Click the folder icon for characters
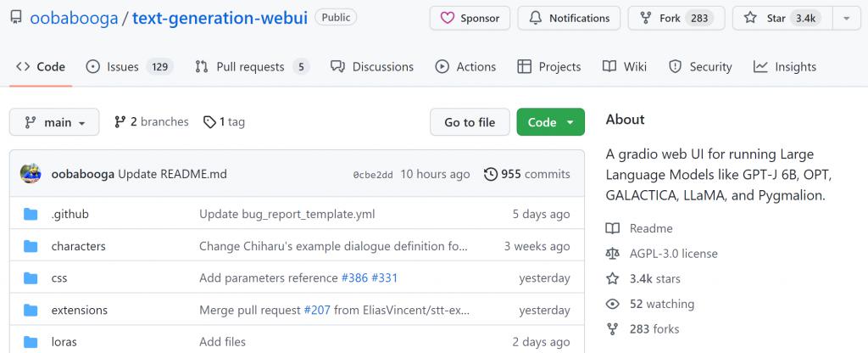The height and width of the screenshot is (353, 868). tap(31, 246)
